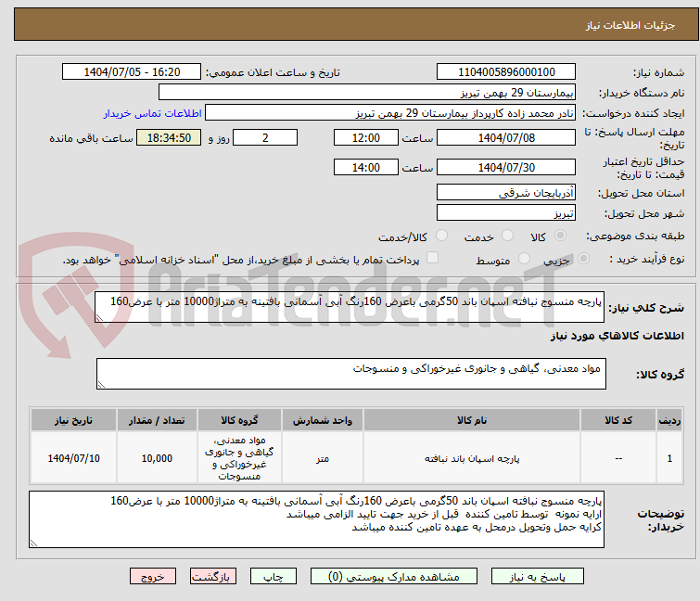Open the اطلاعات تماس خریدار link
700x601 pixels.
153,113
